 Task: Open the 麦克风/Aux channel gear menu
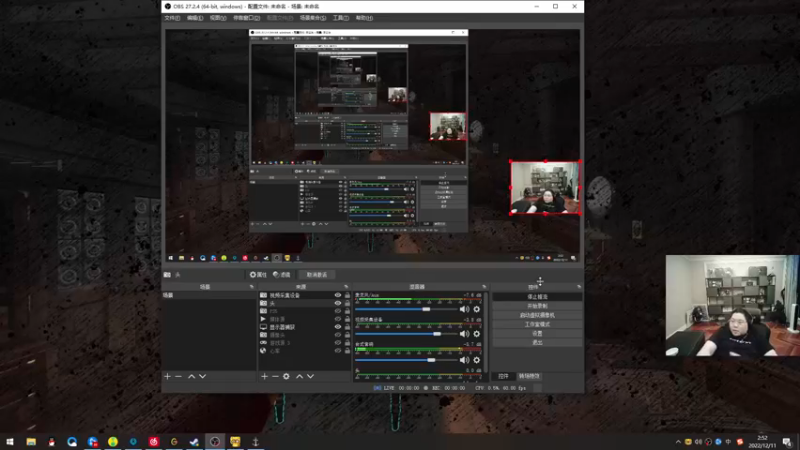(x=477, y=309)
